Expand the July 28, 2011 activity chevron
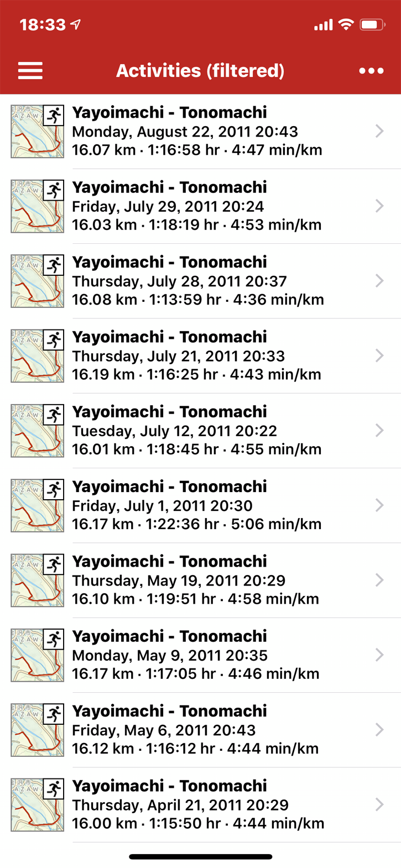401x868 pixels. [379, 281]
